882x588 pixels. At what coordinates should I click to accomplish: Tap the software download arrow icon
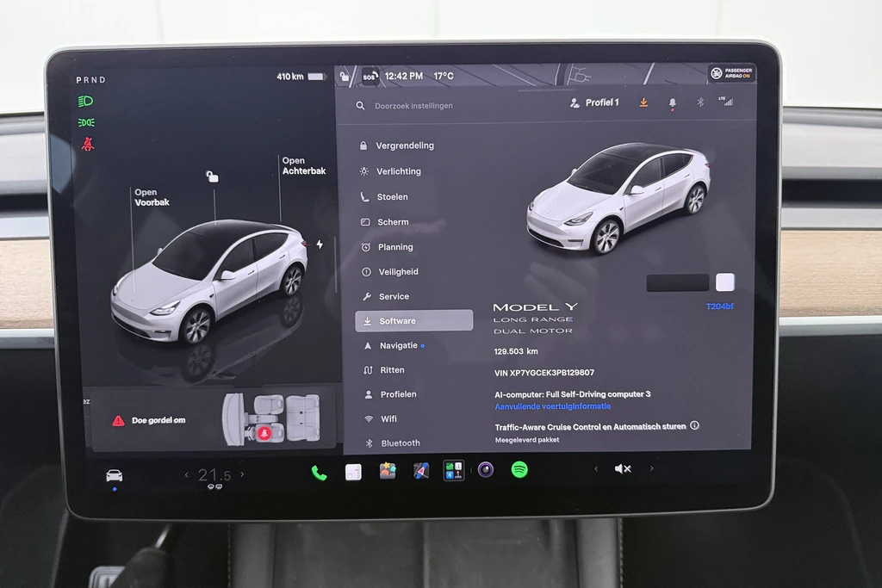(x=643, y=102)
